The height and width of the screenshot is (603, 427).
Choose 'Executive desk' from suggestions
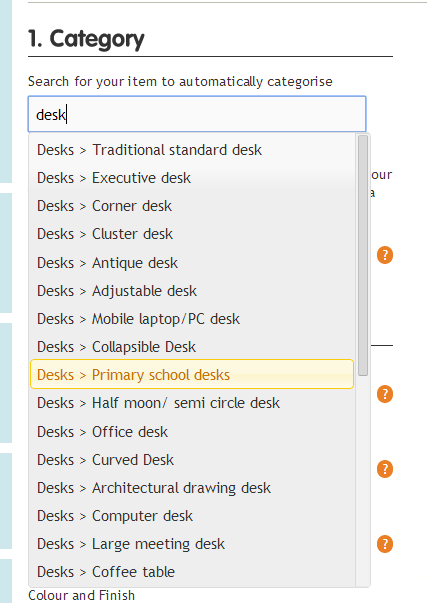coord(192,178)
